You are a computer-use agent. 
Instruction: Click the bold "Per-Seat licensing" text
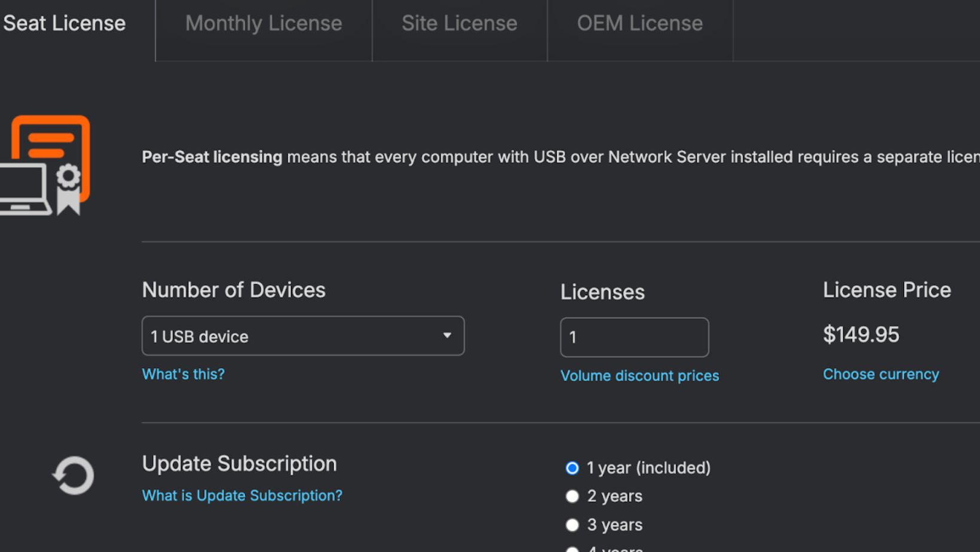click(x=212, y=157)
